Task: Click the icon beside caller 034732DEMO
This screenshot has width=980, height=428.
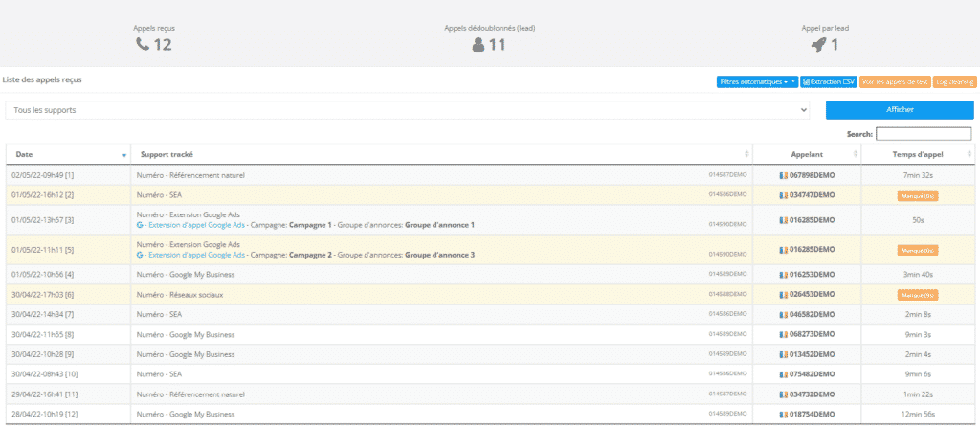Action: point(784,394)
